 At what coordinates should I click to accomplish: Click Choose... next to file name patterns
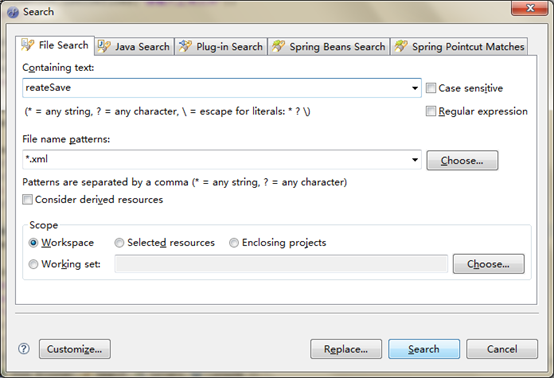coord(462,160)
